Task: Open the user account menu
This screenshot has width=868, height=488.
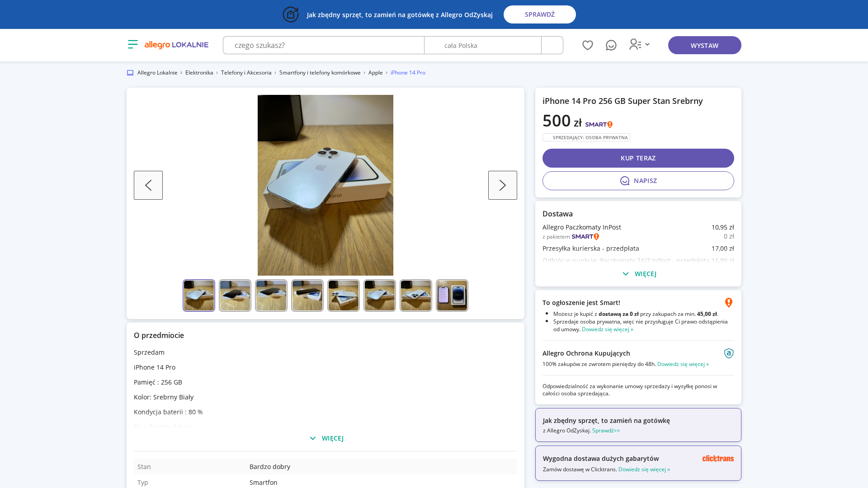Action: pyautogui.click(x=639, y=44)
